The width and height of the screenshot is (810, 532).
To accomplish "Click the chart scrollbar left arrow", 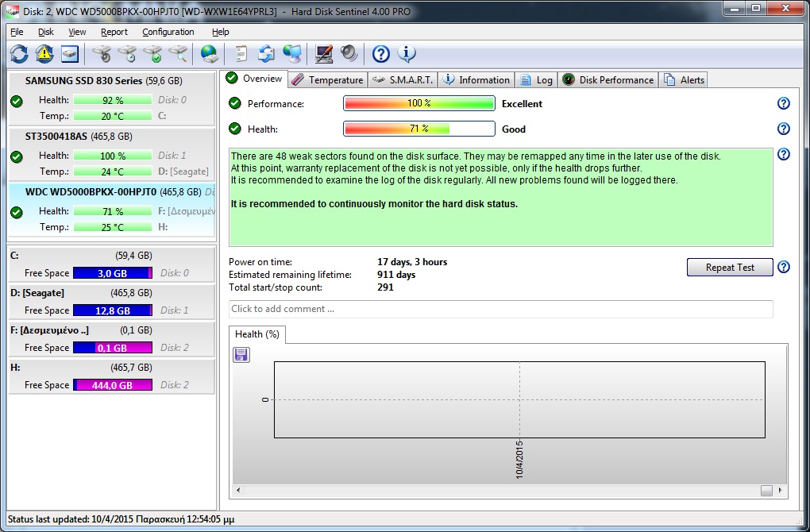I will coord(238,490).
